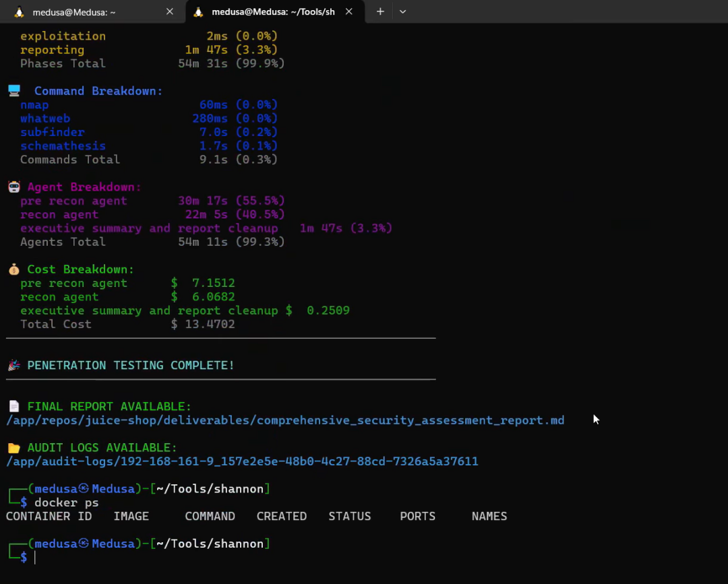Click the '$ 6.0682' cost value
728x584 pixels.
click(203, 297)
